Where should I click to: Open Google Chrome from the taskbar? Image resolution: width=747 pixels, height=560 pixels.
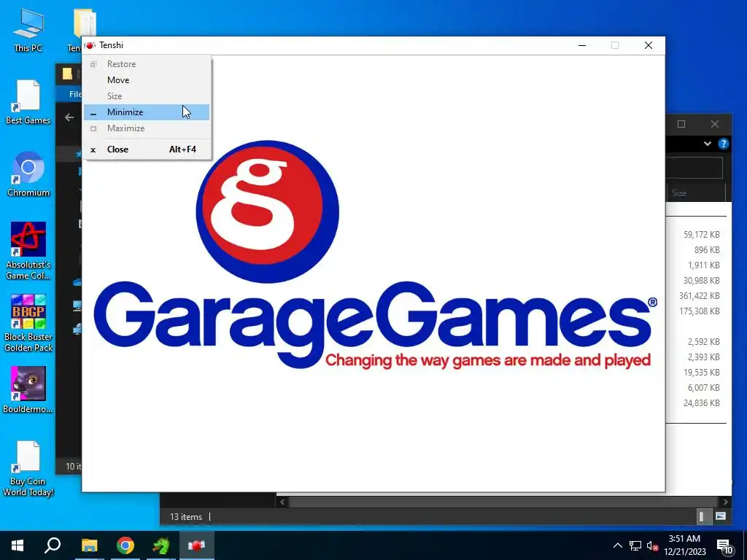pos(125,545)
